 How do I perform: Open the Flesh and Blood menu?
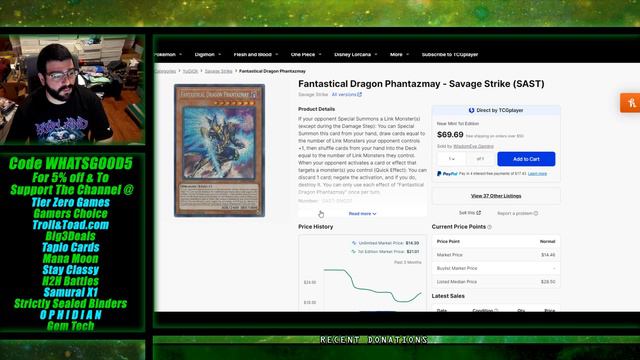point(256,54)
